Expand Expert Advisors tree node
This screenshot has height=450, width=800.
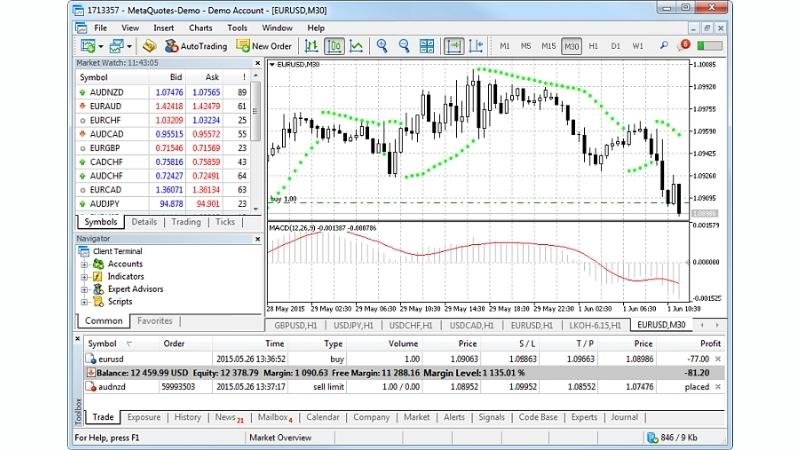coord(84,290)
